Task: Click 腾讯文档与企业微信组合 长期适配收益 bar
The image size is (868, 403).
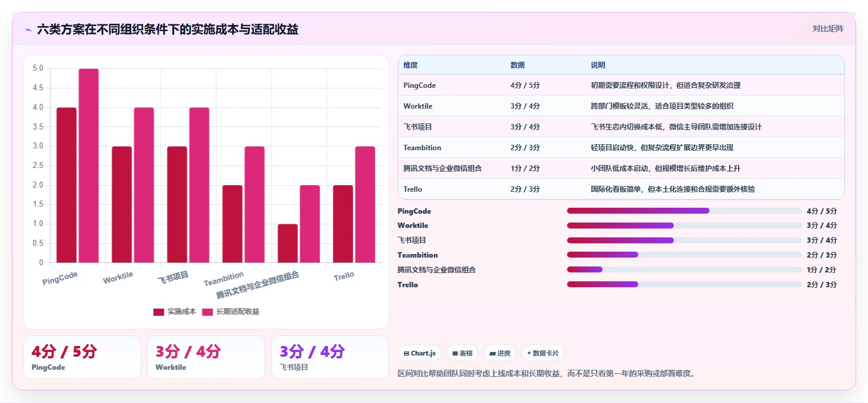Action: tap(309, 224)
